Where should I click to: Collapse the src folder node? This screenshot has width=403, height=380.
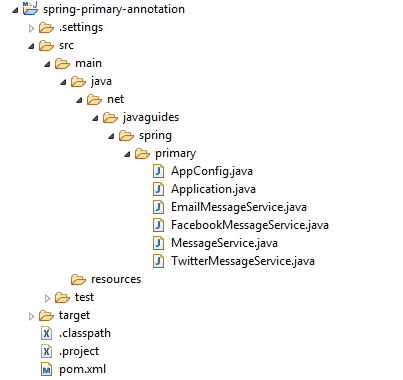[x=31, y=46]
